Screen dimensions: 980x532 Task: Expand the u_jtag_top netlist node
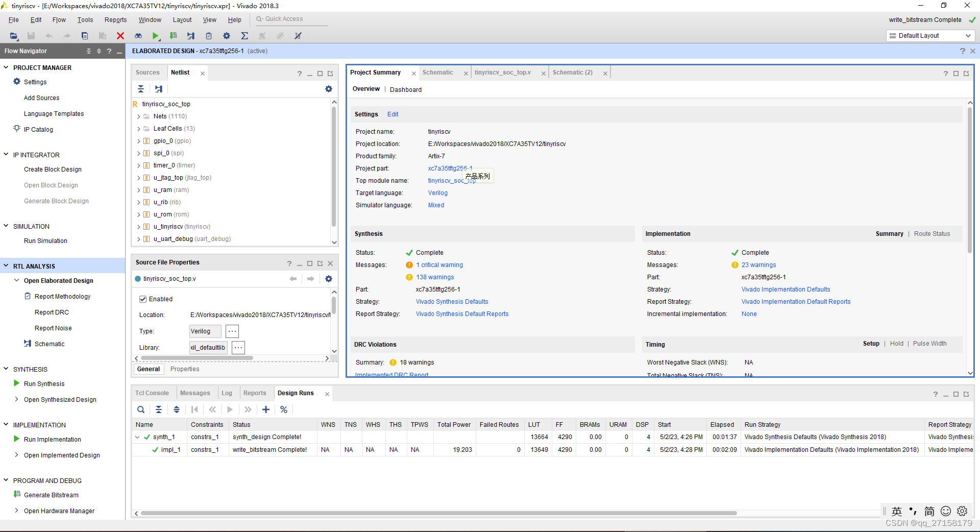point(138,178)
